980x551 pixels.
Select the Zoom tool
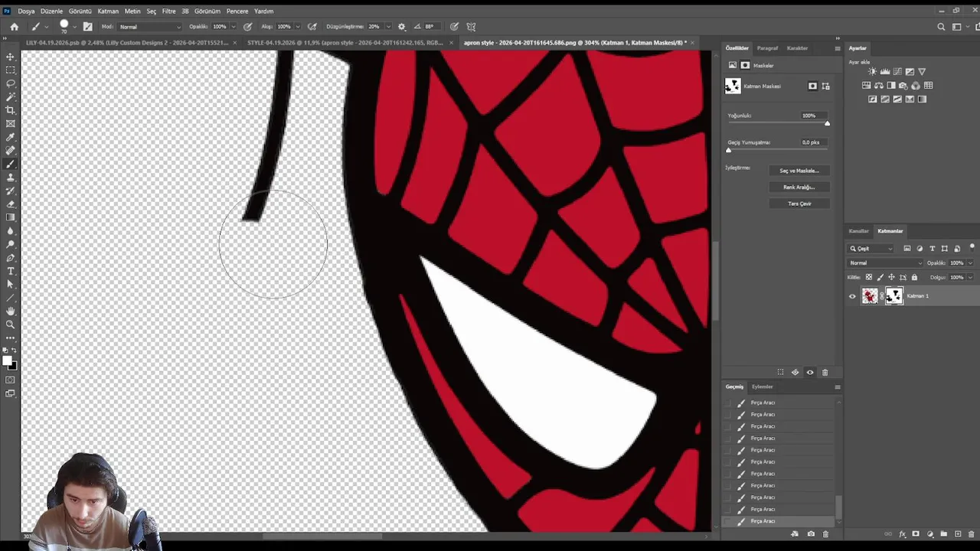point(11,324)
